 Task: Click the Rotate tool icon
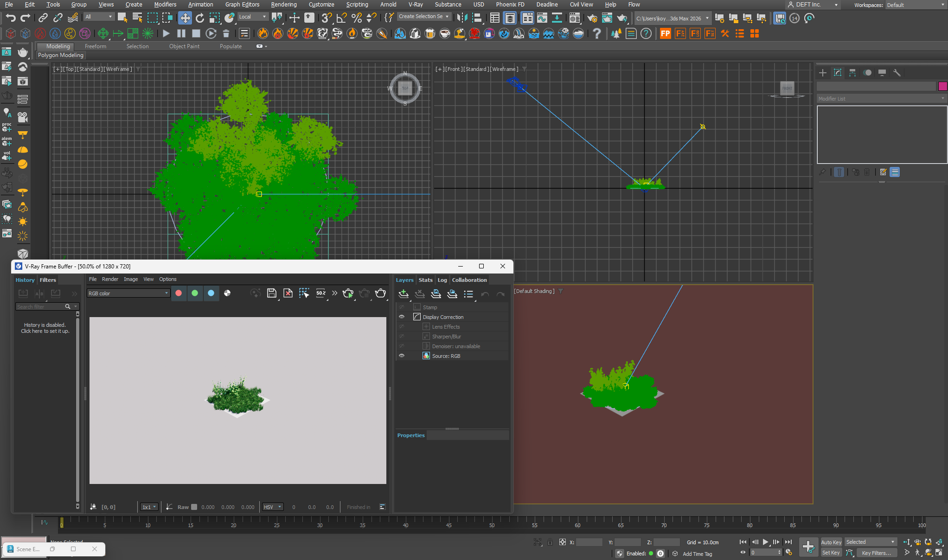pyautogui.click(x=200, y=18)
